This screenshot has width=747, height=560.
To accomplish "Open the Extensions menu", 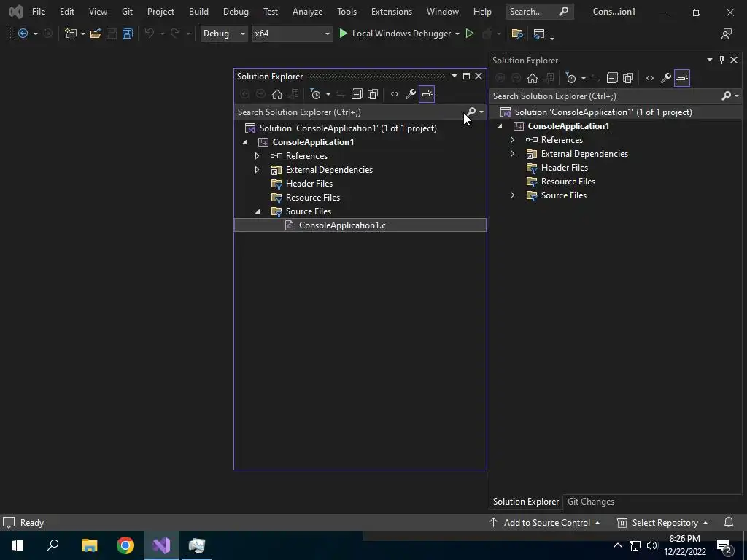I will coord(392,12).
